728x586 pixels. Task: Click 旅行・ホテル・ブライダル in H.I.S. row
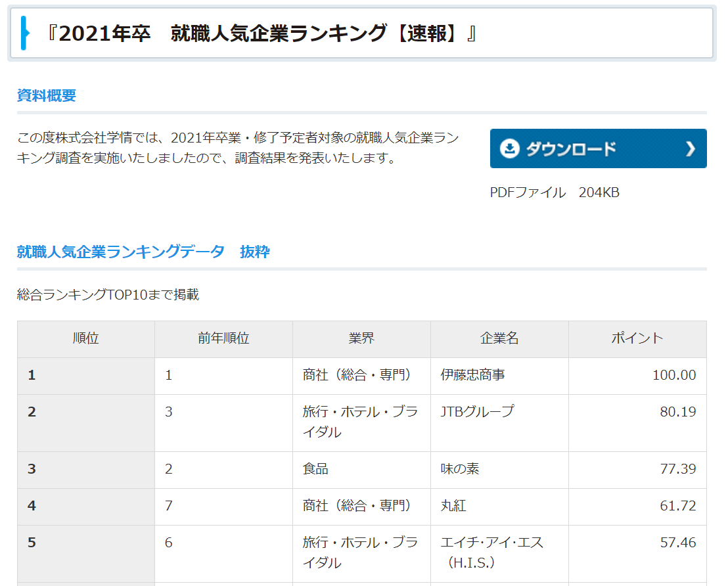[x=361, y=554]
